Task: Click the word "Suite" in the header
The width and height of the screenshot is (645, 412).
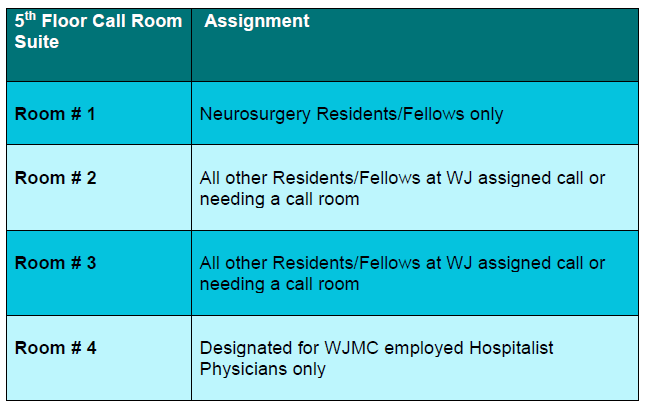Action: coord(36,42)
